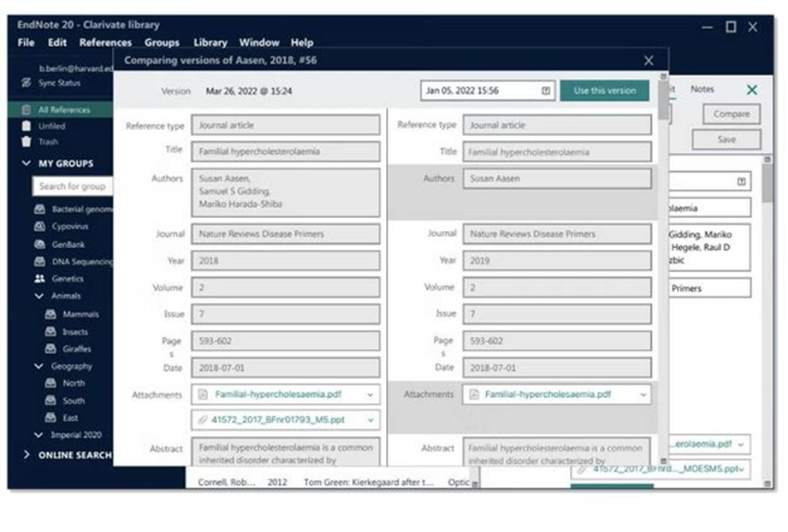Select the All References clipboard icon
Screen dimensions: 788x532
(x=26, y=109)
